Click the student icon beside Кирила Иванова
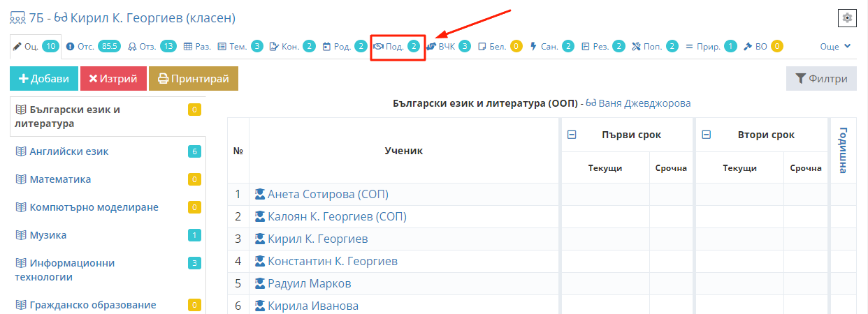The height and width of the screenshot is (314, 868). (x=260, y=306)
